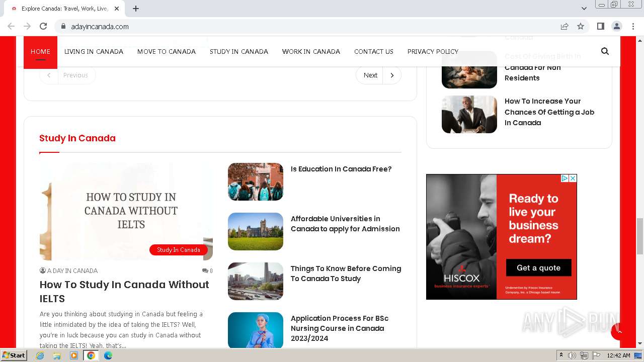This screenshot has height=362, width=644.
Task: Open Affordable Universities in Canada article
Action: 345,224
